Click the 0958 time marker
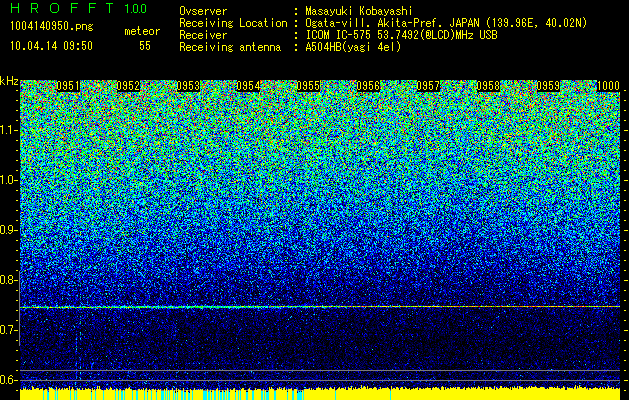Viewport: 629px width, 400px height. (488, 86)
